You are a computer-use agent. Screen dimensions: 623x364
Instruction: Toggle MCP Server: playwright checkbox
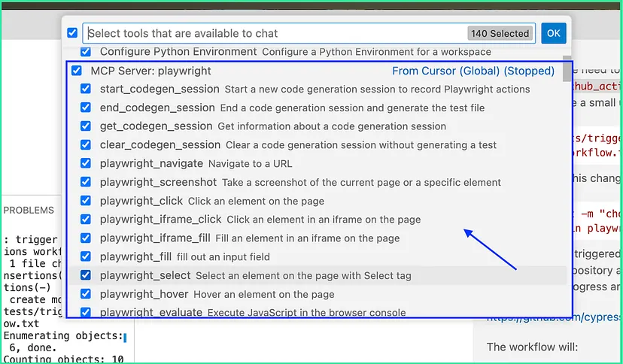(76, 71)
